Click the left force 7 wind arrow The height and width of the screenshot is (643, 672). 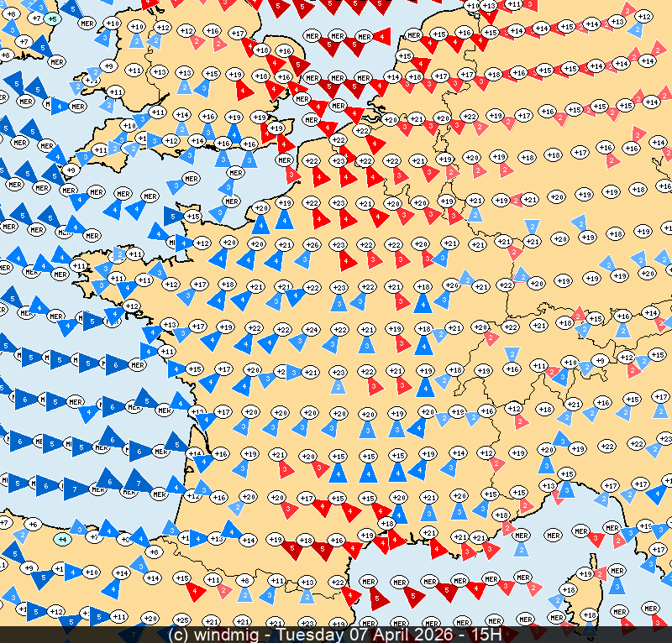pyautogui.click(x=76, y=487)
